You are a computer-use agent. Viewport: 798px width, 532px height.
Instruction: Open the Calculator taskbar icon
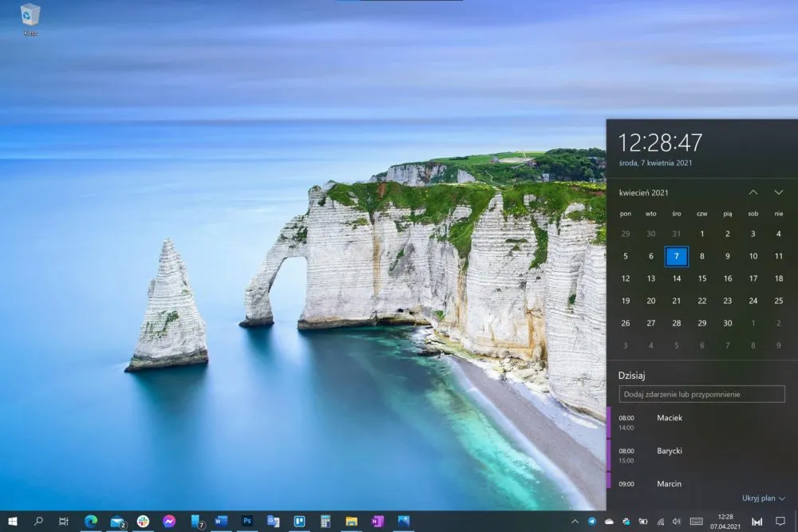(326, 521)
